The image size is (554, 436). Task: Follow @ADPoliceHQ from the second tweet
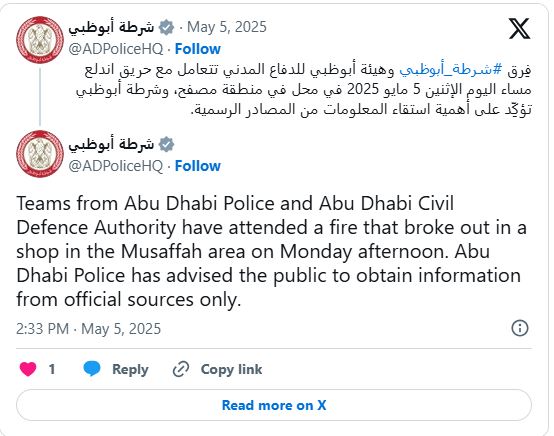(x=198, y=166)
